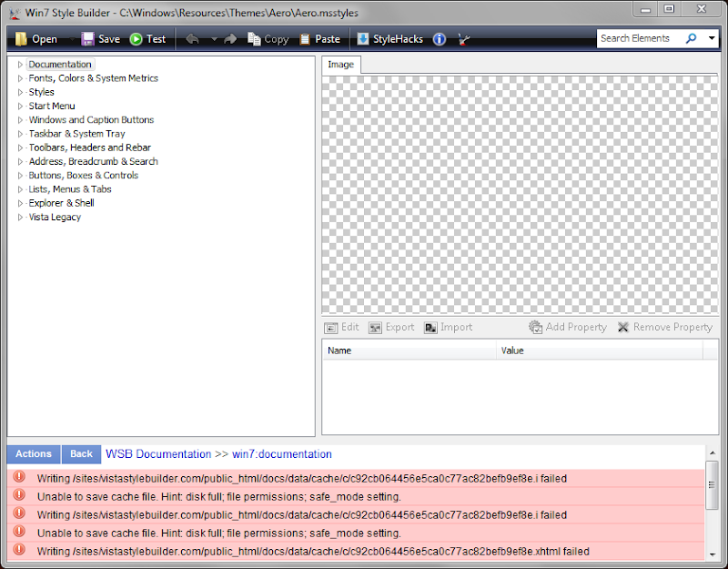Image resolution: width=728 pixels, height=569 pixels.
Task: Minimize the Win7 Style Builder window
Action: [645, 9]
